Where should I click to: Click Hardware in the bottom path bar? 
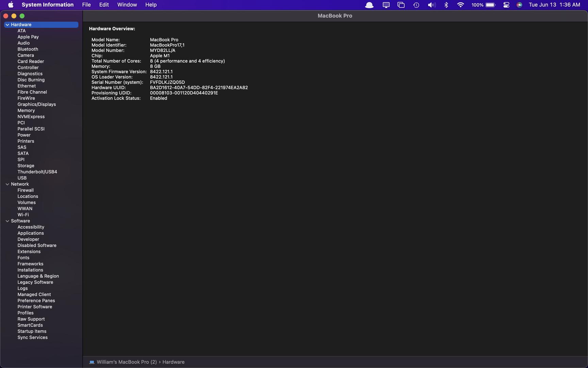point(173,362)
